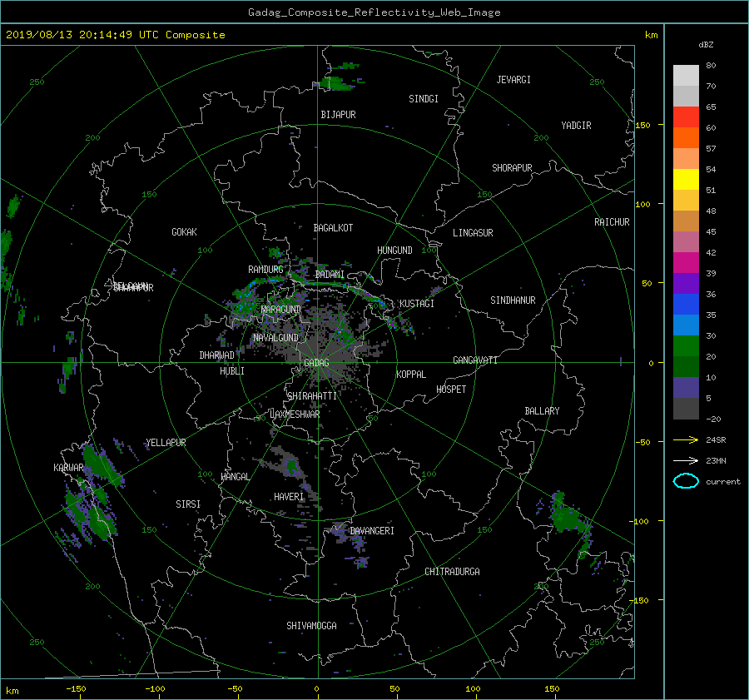Click the LINGASUR city label
The width and height of the screenshot is (749, 700).
click(x=473, y=233)
